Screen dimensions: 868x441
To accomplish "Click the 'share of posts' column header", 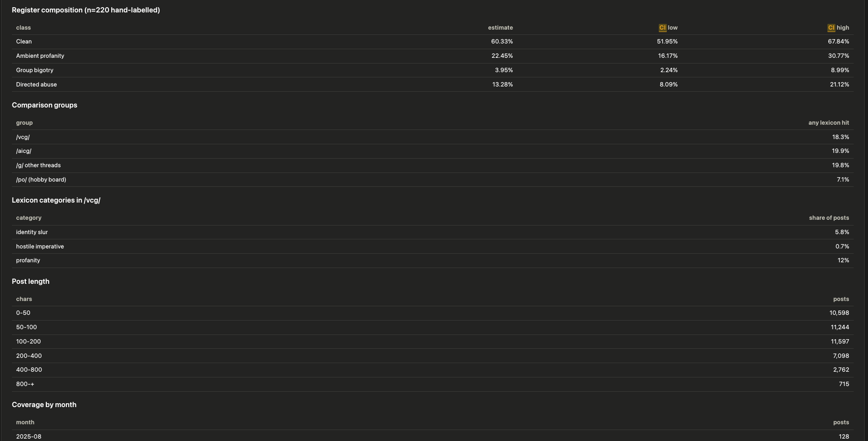I will pyautogui.click(x=829, y=218).
